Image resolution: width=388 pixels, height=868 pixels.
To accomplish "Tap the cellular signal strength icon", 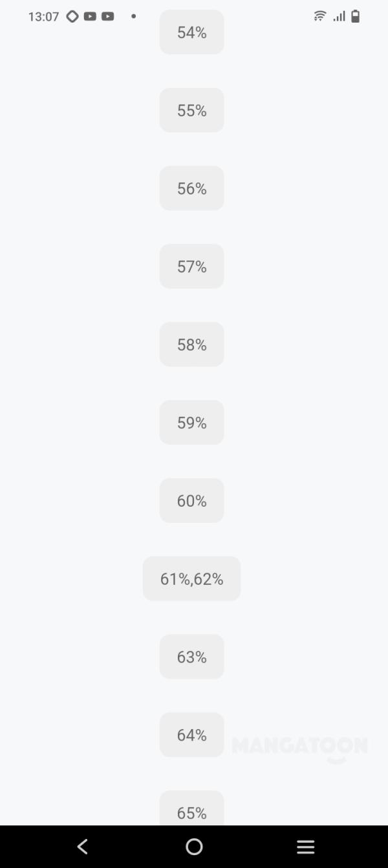I will 339,16.
